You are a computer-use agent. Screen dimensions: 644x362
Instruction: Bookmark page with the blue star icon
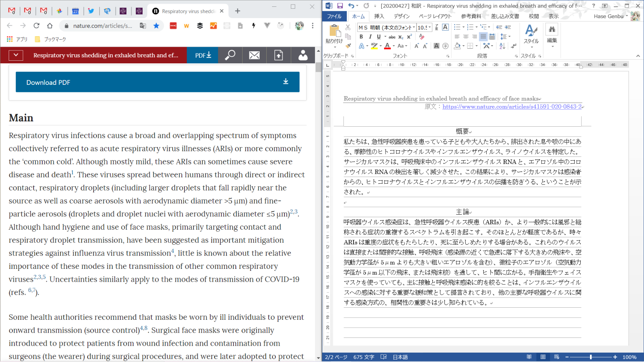point(156,26)
